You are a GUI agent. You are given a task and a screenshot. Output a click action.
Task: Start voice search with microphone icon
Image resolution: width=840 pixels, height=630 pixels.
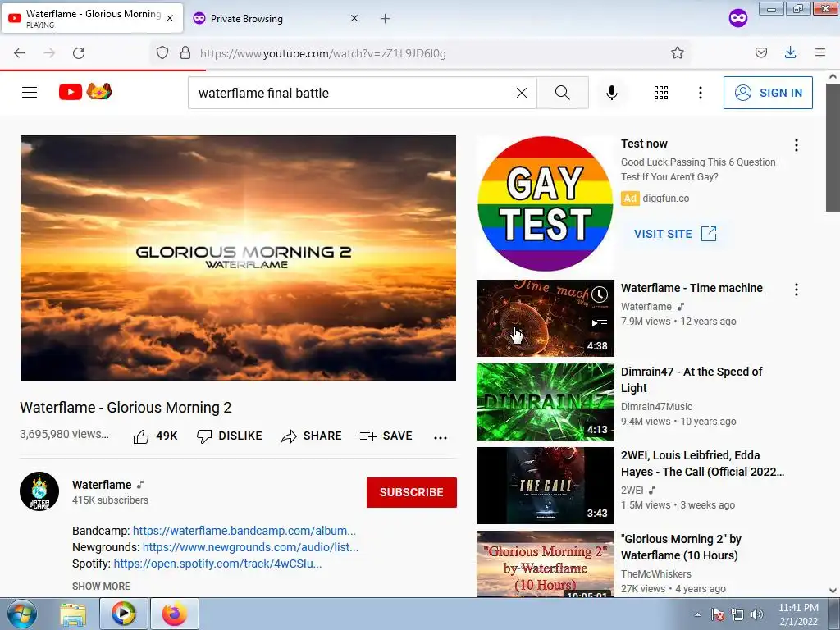(x=611, y=93)
